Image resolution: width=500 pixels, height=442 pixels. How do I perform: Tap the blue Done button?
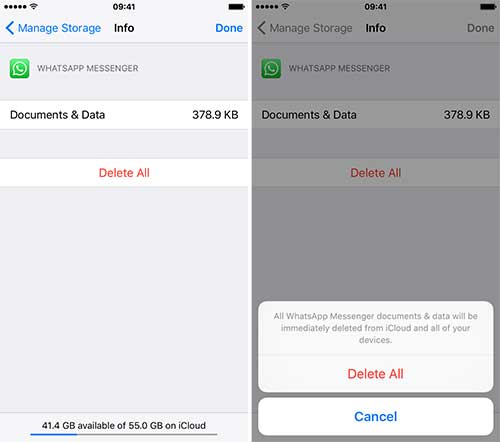[x=229, y=28]
